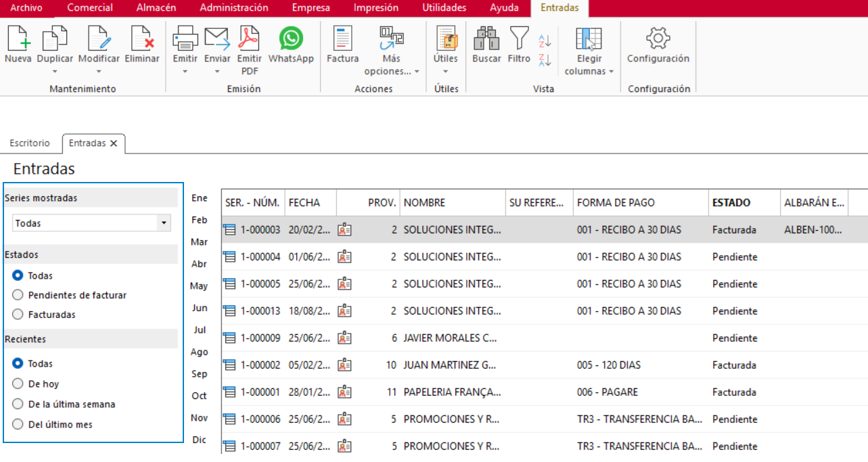Screen dimensions: 868x462
Task: Open the Administración ribbon tab
Action: pos(234,8)
